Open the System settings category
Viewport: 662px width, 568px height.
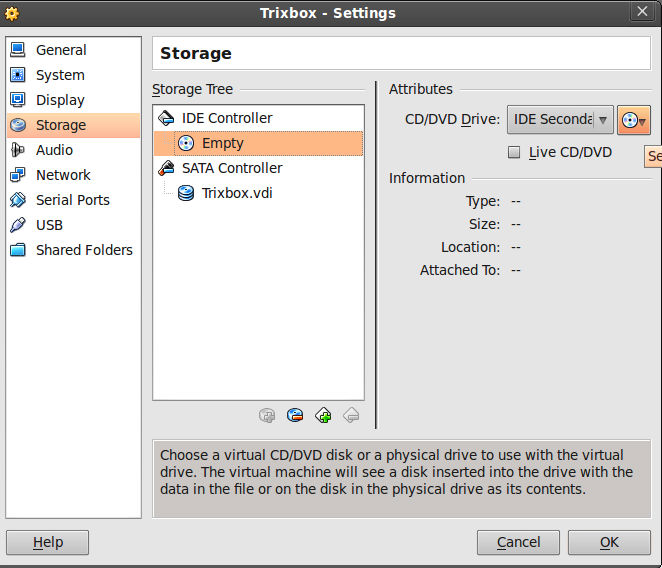tap(60, 75)
